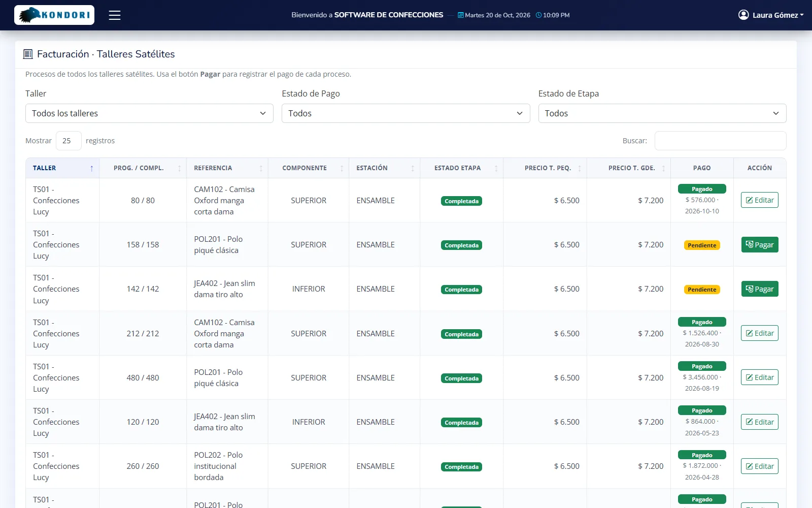Click Pendiente badge in the POL201 158 row

(x=702, y=245)
